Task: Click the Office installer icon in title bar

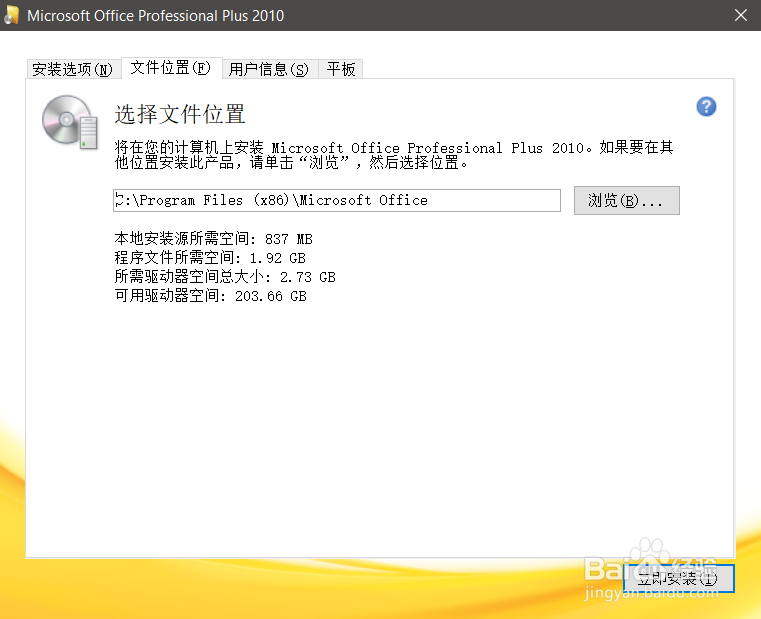Action: coord(12,15)
